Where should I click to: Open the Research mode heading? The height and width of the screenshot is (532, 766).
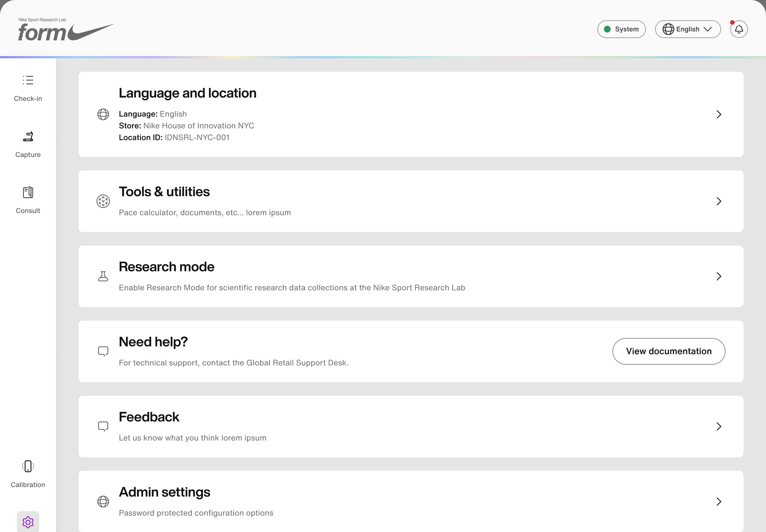(x=167, y=267)
